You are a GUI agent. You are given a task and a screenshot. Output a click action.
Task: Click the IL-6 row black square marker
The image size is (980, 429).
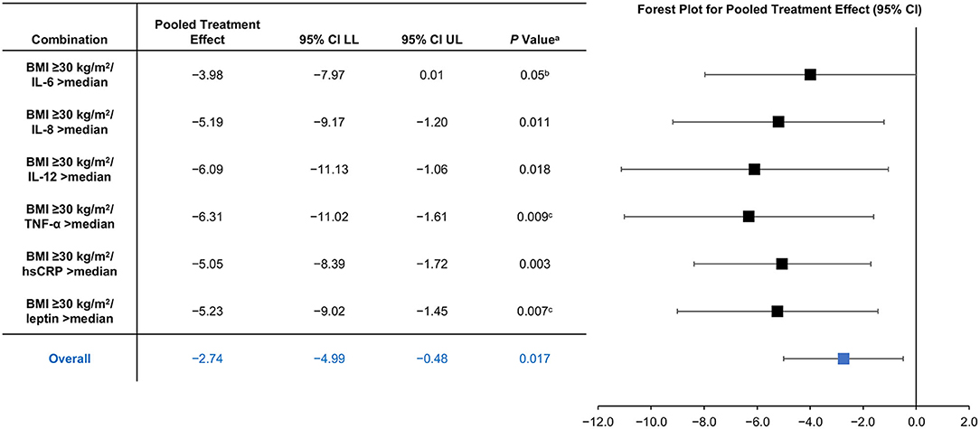[x=810, y=75]
